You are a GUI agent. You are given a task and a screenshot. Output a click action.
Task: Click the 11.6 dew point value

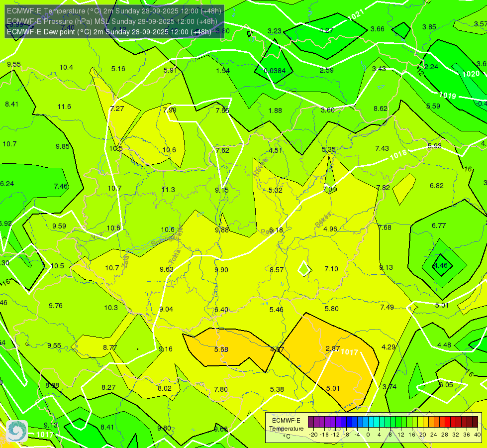[x=64, y=107]
